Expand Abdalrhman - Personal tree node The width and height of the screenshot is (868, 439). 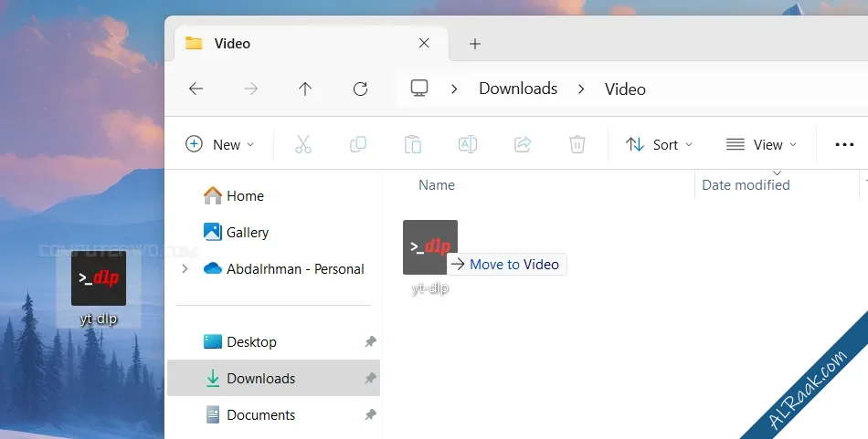pos(185,268)
